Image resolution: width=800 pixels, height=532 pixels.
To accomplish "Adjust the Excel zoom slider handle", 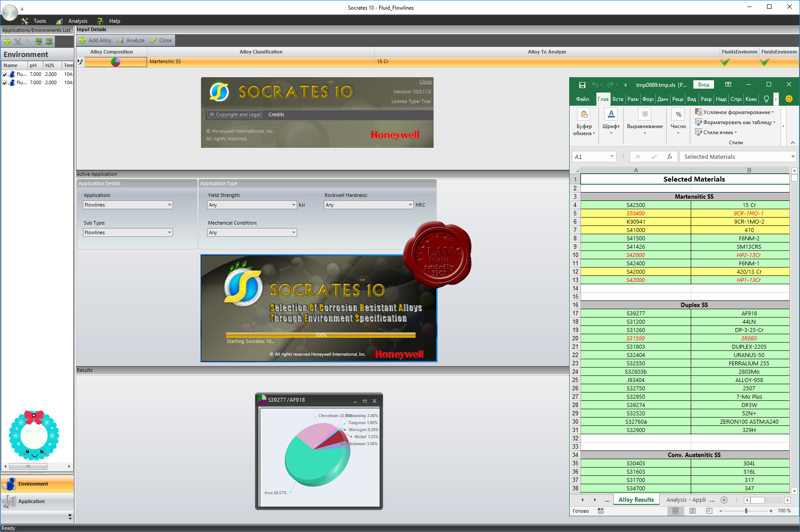I will tap(746, 511).
